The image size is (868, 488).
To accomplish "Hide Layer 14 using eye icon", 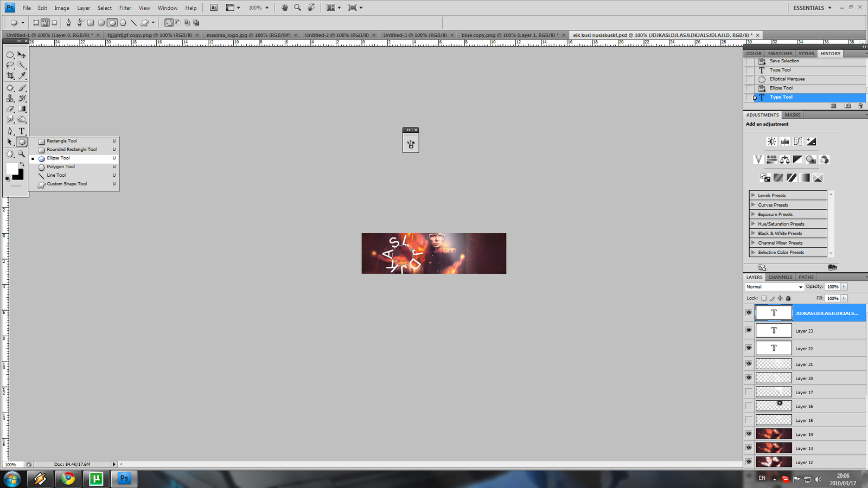I will click(749, 434).
